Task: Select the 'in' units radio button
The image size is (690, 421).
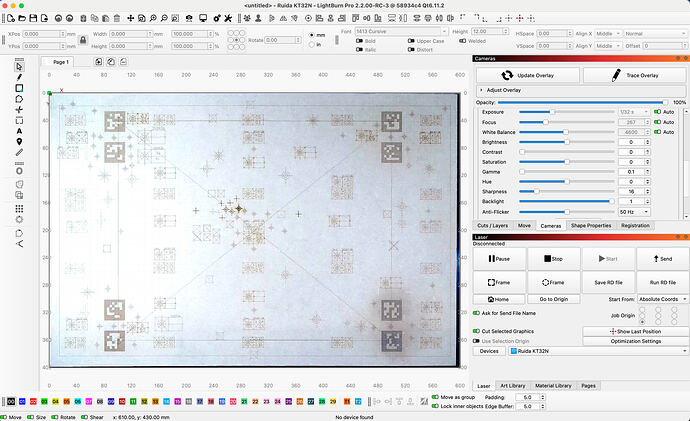Action: [312, 44]
